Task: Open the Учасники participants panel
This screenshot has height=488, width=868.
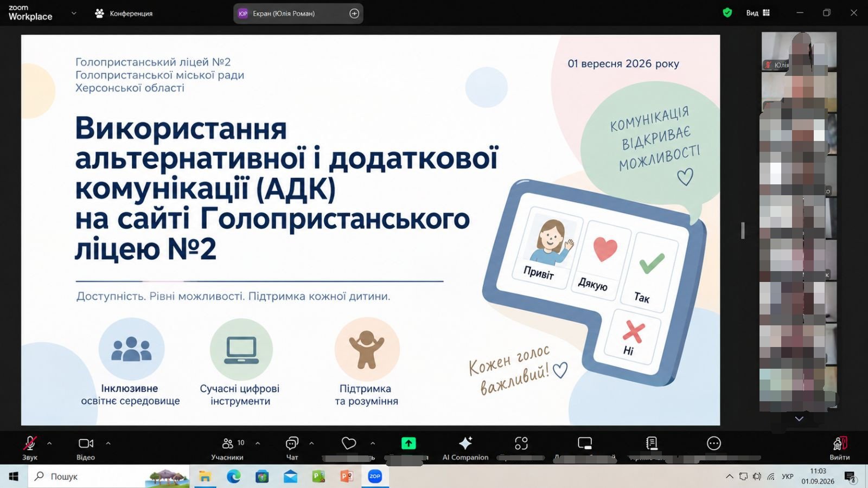Action: (x=227, y=448)
